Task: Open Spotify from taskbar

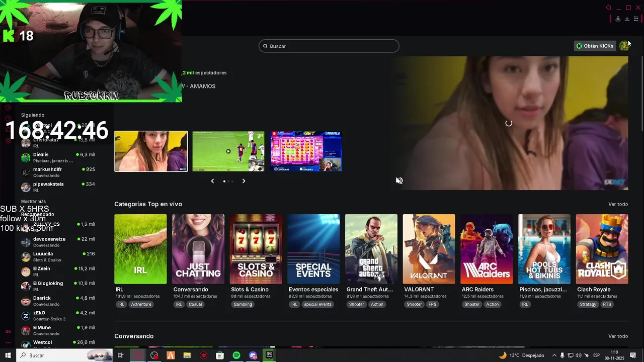Action: (236, 355)
